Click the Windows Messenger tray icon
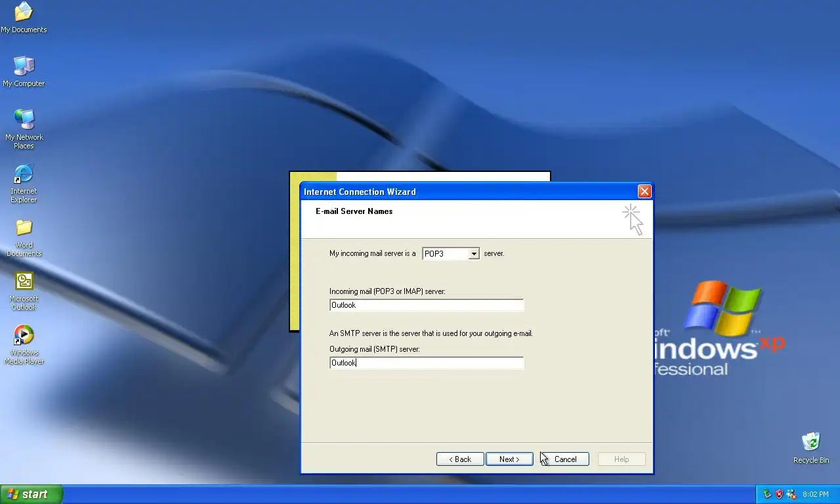 [x=791, y=494]
